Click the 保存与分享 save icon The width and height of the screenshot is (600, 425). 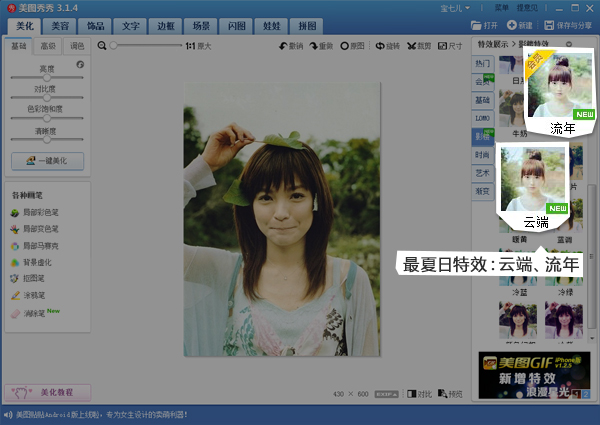549,26
